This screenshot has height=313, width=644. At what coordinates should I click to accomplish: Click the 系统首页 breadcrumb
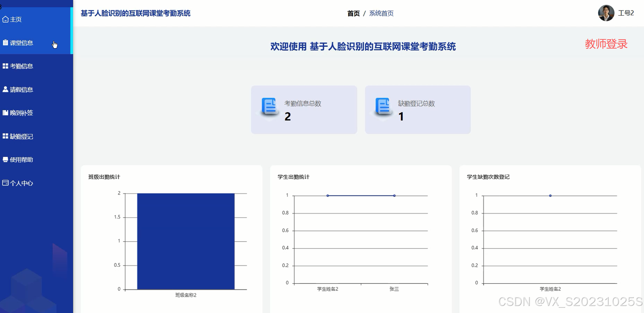pyautogui.click(x=381, y=13)
